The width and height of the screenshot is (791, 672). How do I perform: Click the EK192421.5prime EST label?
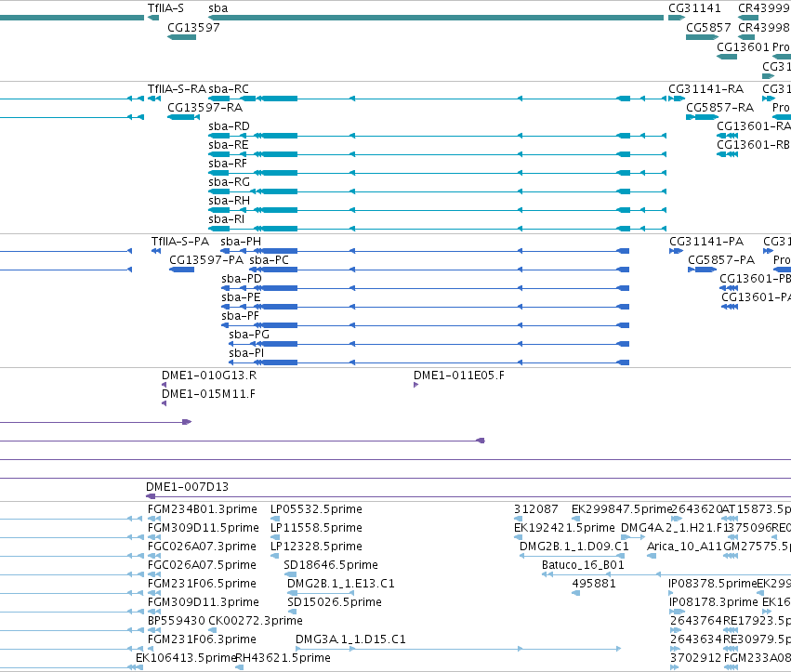click(564, 528)
